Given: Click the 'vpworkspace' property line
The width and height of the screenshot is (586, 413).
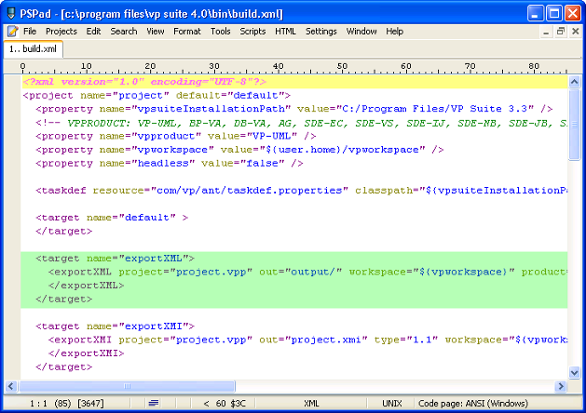Looking at the screenshot, I should [240, 150].
